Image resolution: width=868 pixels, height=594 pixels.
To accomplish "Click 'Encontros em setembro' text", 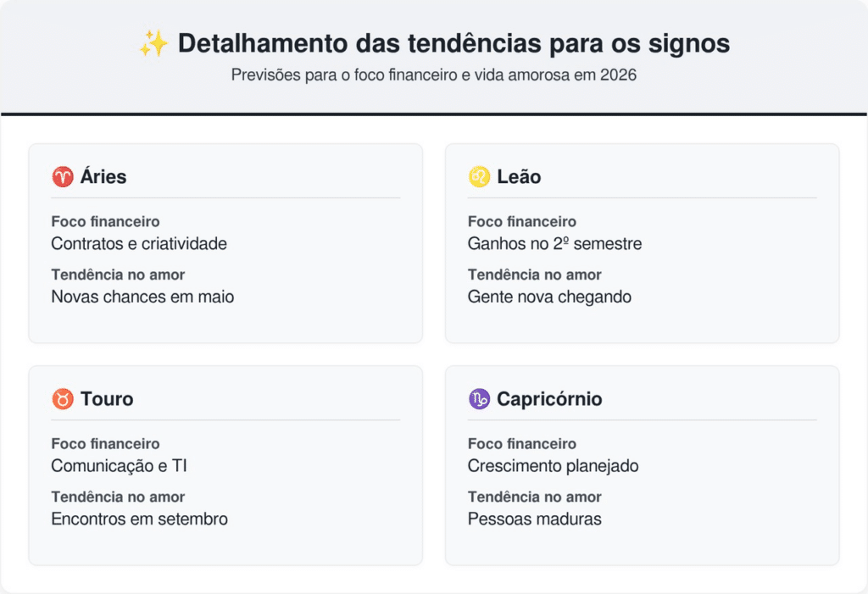I will (139, 519).
